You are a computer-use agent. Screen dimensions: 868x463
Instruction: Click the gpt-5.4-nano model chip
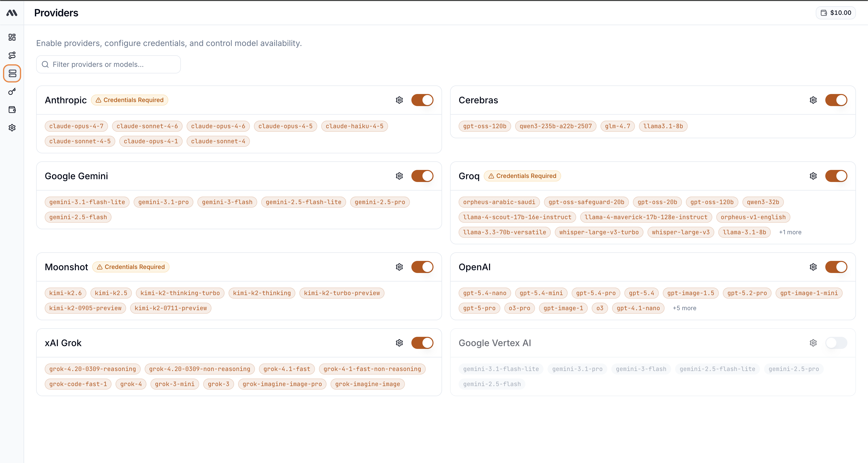485,293
